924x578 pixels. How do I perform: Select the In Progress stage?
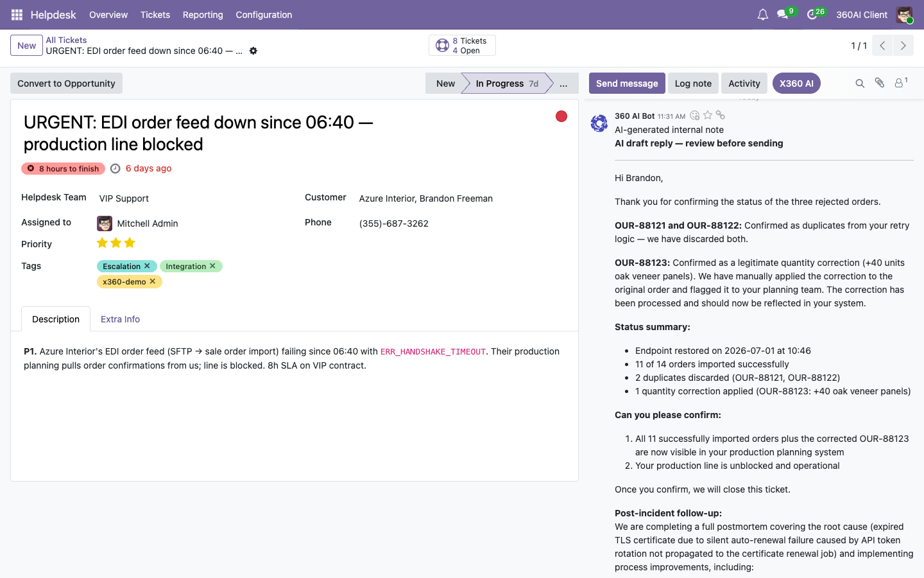(507, 83)
